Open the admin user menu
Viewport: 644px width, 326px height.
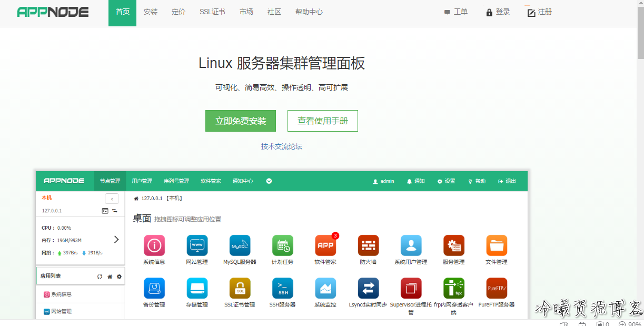coord(383,181)
